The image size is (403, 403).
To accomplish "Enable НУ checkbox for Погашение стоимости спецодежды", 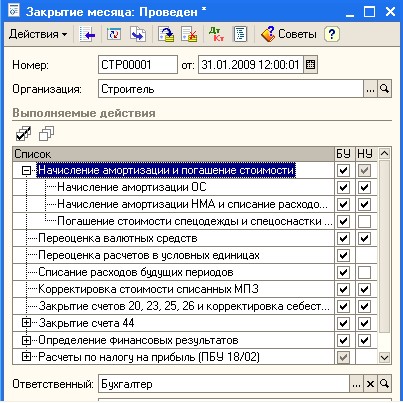I will pyautogui.click(x=364, y=221).
